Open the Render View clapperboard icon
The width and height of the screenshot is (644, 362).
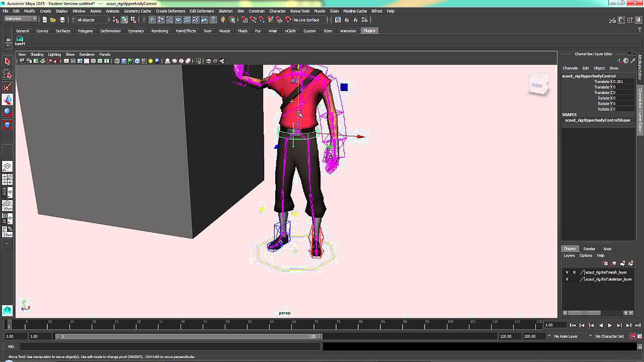click(x=338, y=20)
